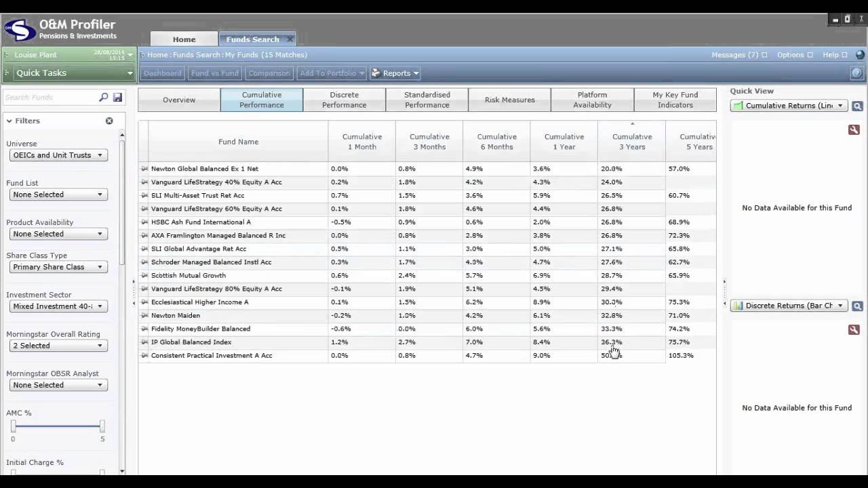Screen dimensions: 868x488
Task: Select the My Key Fund Indicators tab
Action: point(675,100)
